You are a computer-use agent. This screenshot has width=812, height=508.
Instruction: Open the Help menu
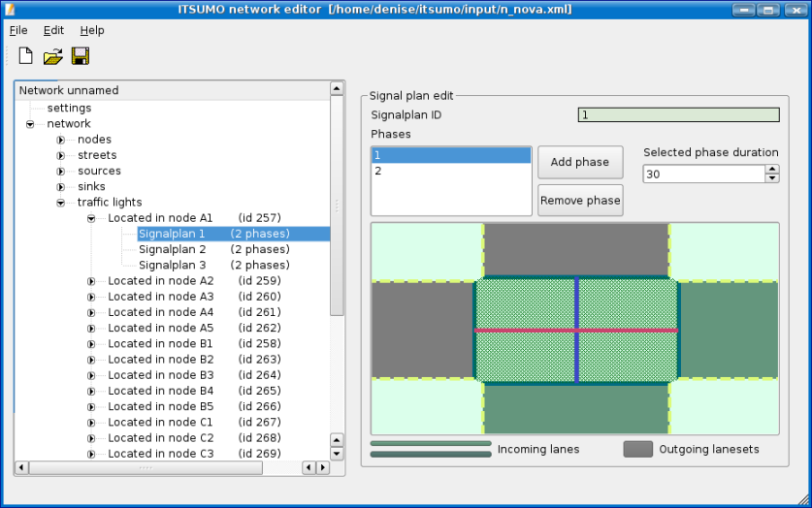click(x=92, y=30)
